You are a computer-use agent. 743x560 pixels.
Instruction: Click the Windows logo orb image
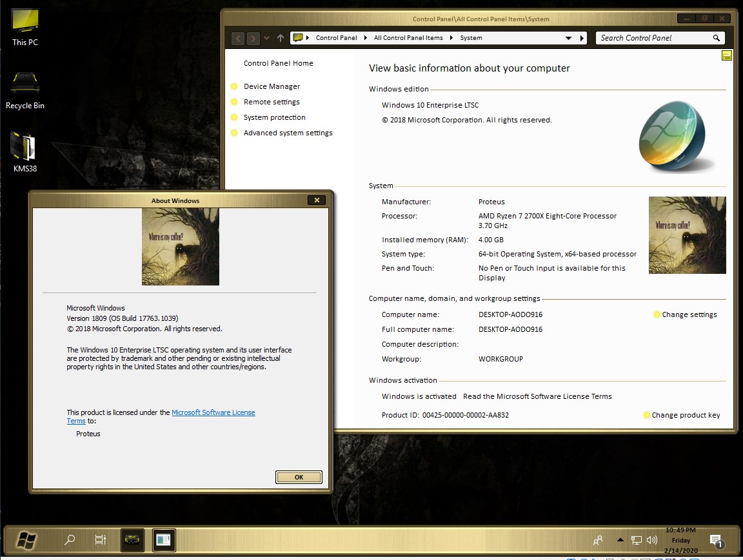tap(673, 135)
